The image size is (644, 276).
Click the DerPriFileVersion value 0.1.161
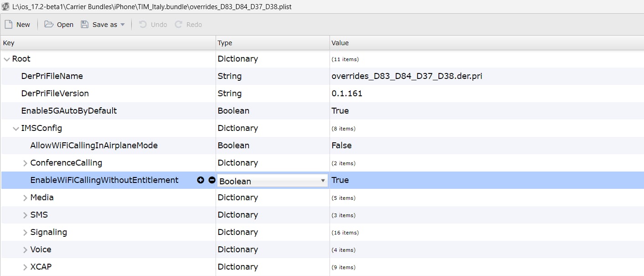pos(347,94)
